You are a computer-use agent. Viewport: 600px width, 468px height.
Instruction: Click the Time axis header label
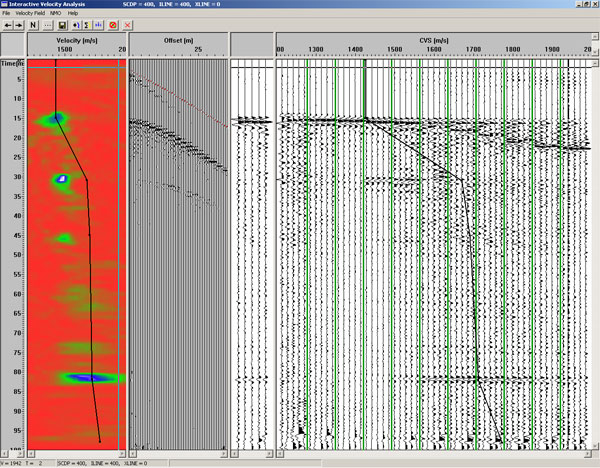tap(12, 62)
